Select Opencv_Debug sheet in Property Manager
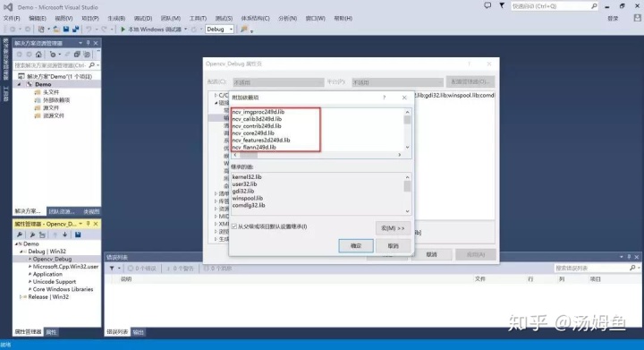644x350 pixels. pyautogui.click(x=52, y=259)
